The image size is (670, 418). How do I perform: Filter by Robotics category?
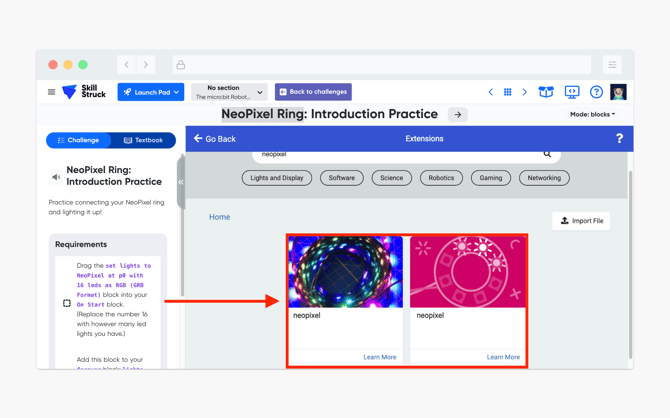441,178
